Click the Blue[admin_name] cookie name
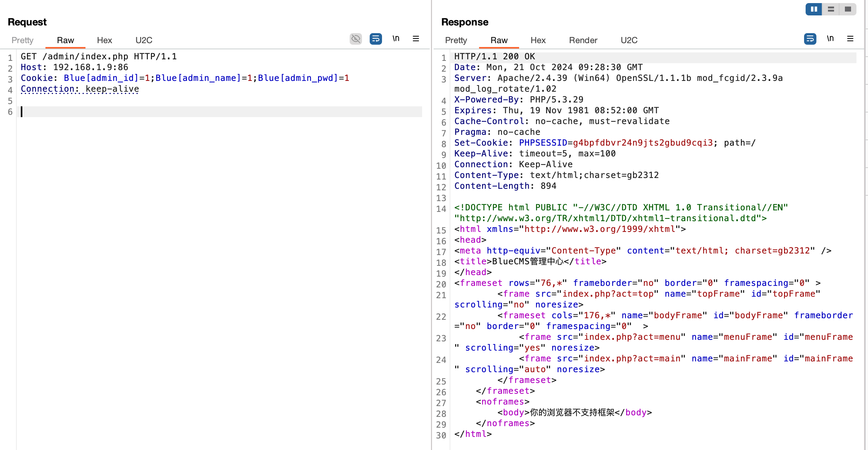 tap(198, 78)
